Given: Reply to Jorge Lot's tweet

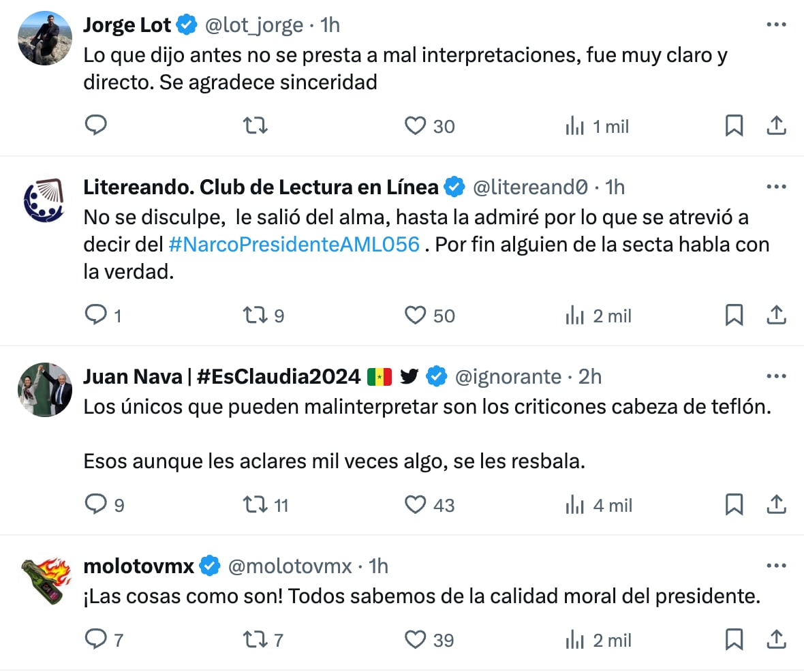Looking at the screenshot, I should coord(95,125).
